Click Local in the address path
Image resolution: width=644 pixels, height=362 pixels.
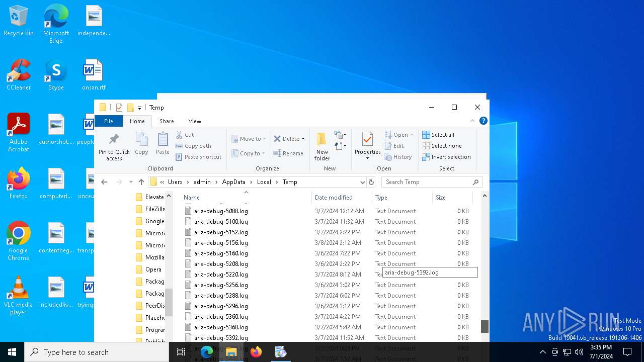click(264, 182)
